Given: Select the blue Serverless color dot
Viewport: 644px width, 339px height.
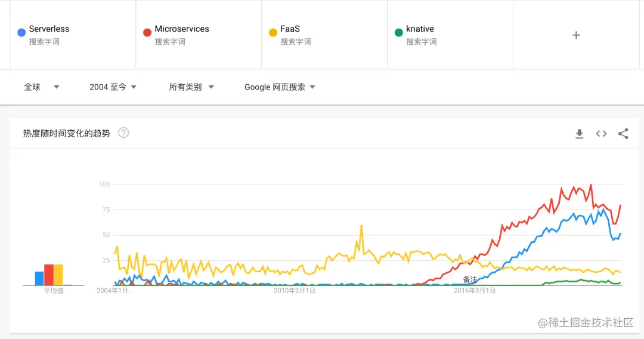Looking at the screenshot, I should (x=21, y=32).
